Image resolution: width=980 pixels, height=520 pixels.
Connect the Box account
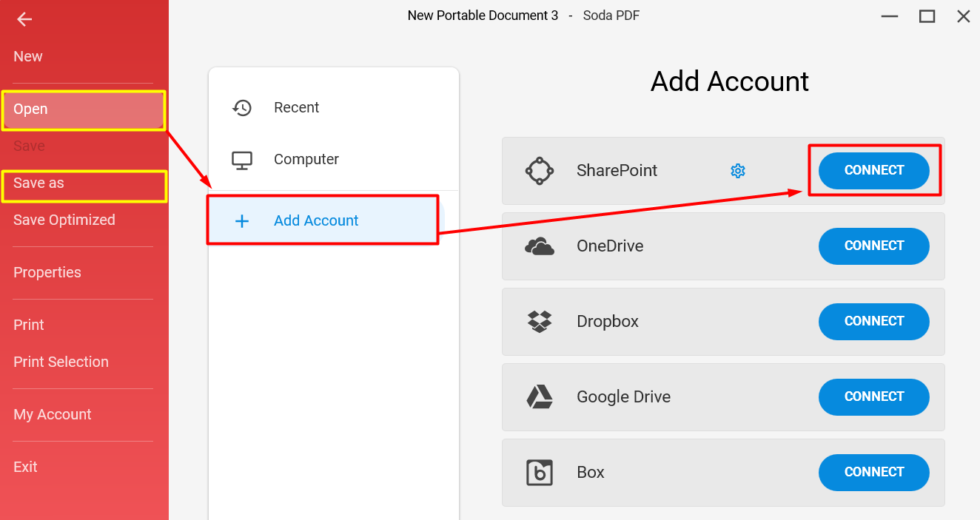(873, 472)
